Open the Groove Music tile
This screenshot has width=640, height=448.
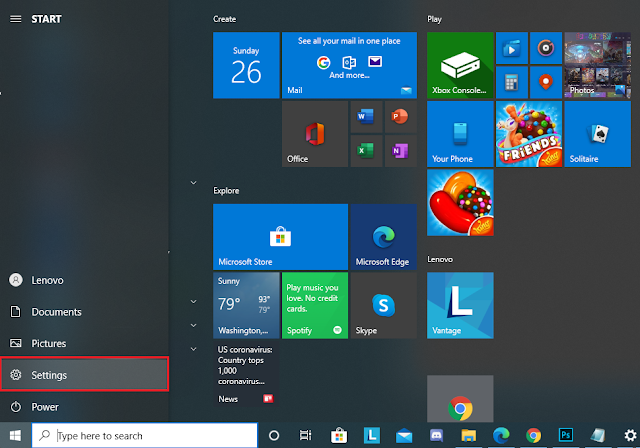click(x=546, y=48)
